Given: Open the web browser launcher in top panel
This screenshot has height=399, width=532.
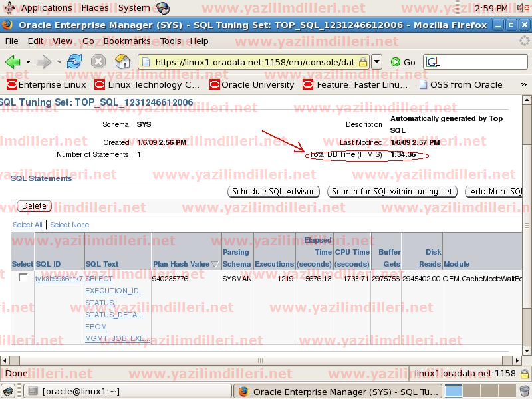Looking at the screenshot, I should [x=162, y=8].
